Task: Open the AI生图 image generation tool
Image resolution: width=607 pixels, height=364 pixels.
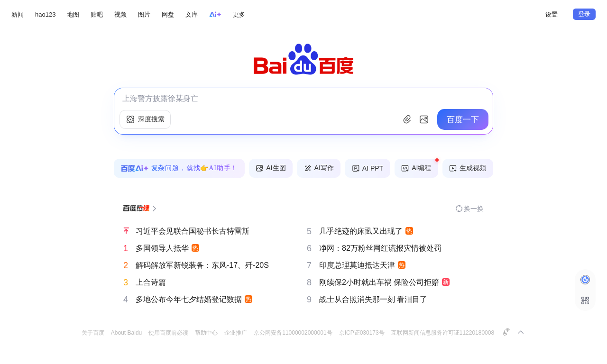Action: coord(271,168)
